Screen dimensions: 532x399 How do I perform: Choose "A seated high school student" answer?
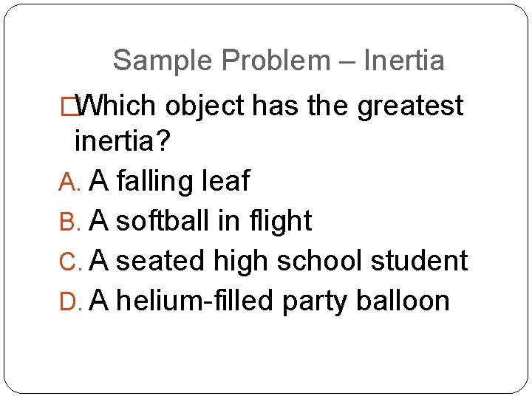(278, 261)
